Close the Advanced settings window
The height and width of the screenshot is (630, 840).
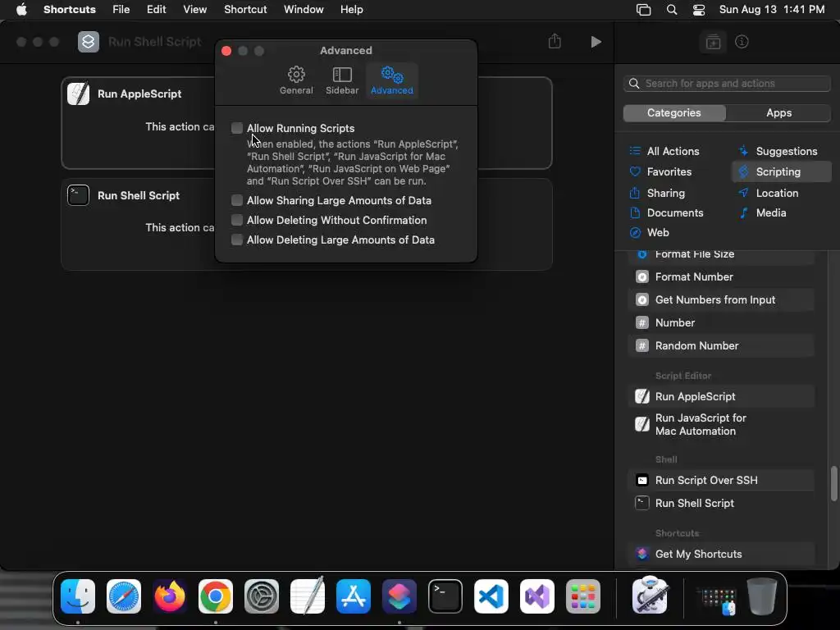pyautogui.click(x=226, y=51)
